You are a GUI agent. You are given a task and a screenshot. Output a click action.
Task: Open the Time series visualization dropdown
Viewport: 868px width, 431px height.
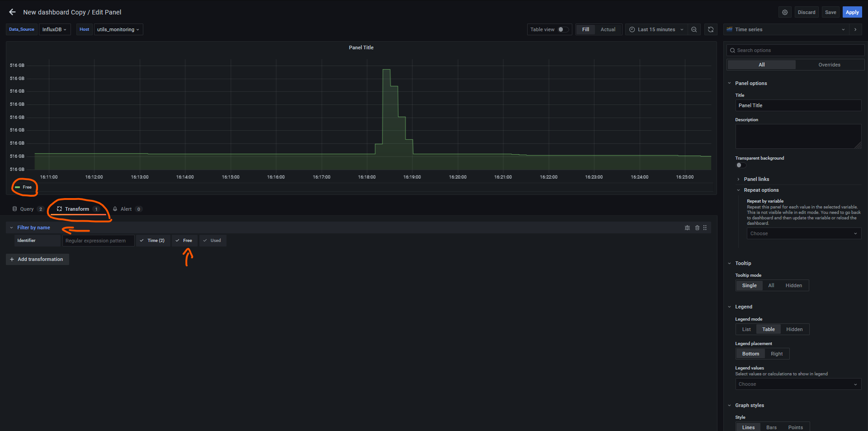[x=786, y=29]
